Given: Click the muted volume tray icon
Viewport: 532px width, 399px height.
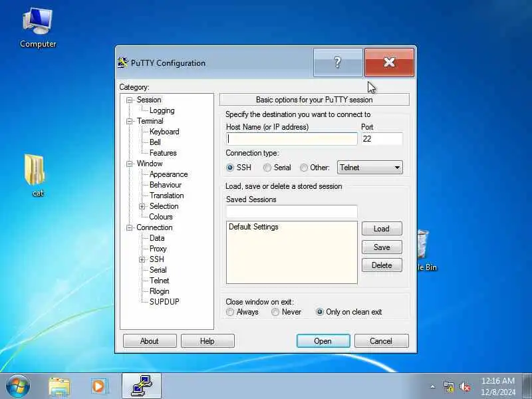Looking at the screenshot, I should (x=465, y=386).
